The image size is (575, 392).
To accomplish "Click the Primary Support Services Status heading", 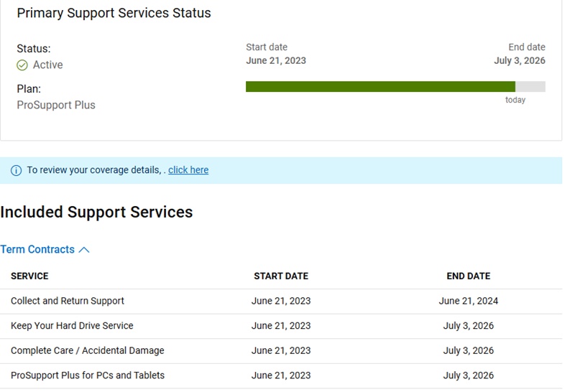I will pos(114,13).
